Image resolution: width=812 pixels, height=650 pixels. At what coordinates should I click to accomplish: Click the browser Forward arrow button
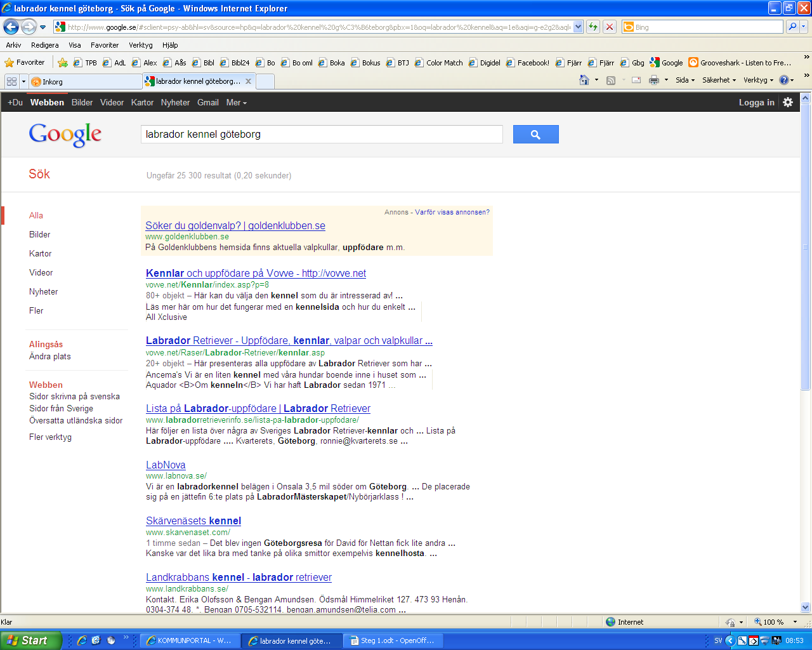click(x=29, y=27)
